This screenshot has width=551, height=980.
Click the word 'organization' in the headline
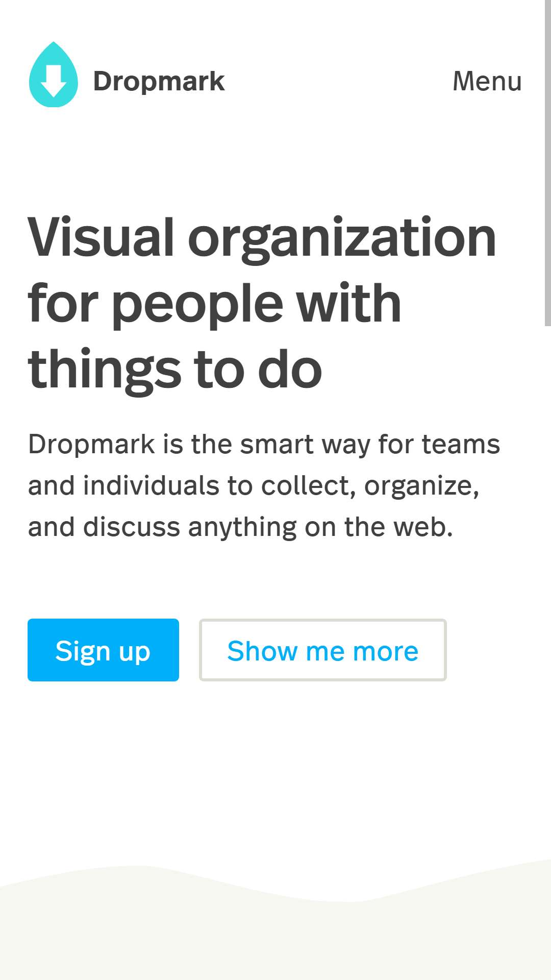[342, 238]
